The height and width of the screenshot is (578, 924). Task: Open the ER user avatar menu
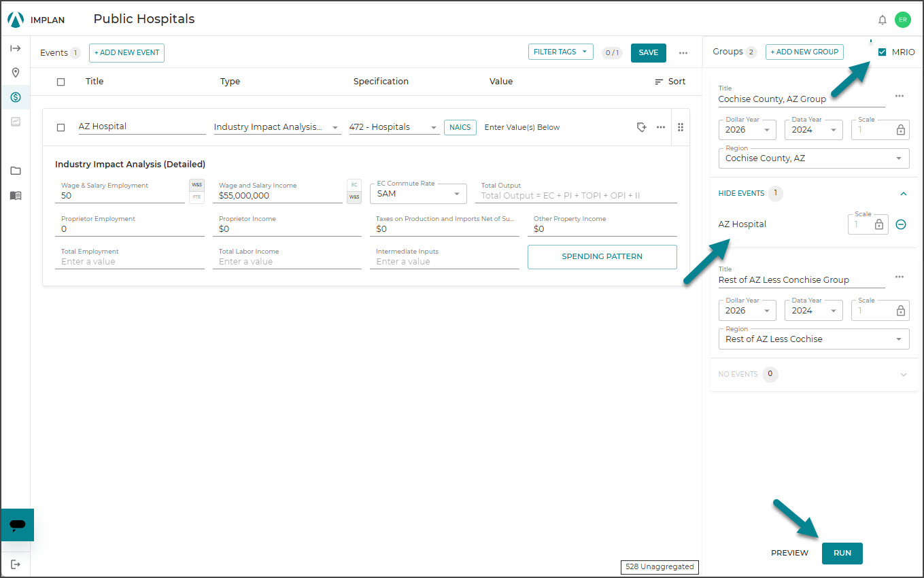click(903, 20)
